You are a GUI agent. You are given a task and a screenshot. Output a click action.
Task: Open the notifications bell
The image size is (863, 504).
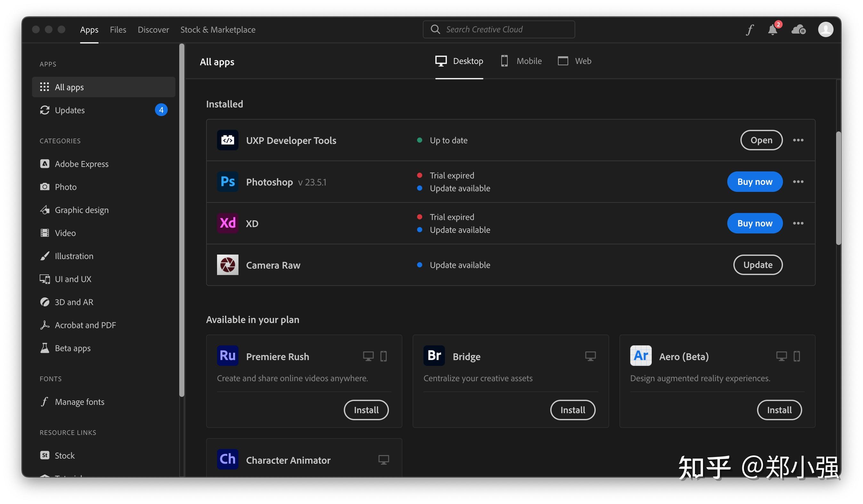pyautogui.click(x=773, y=30)
